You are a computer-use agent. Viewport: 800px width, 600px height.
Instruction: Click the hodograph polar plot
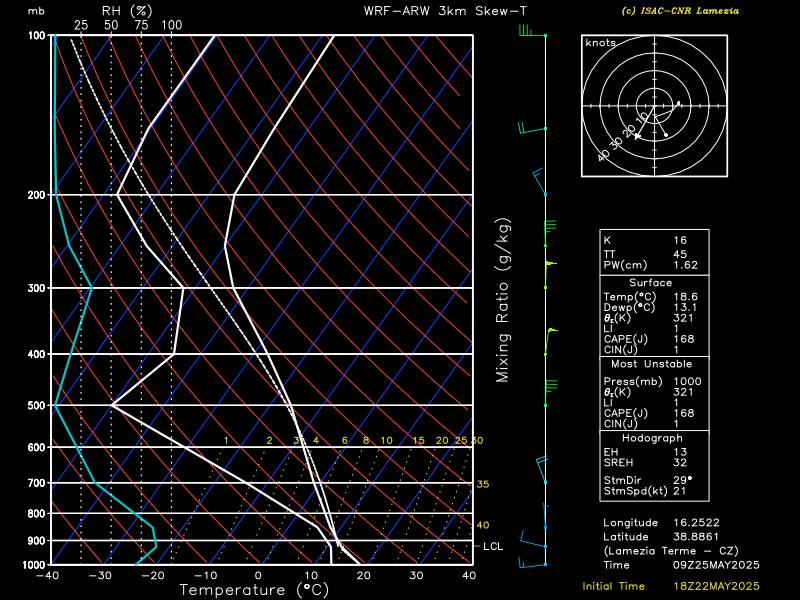coord(654,106)
